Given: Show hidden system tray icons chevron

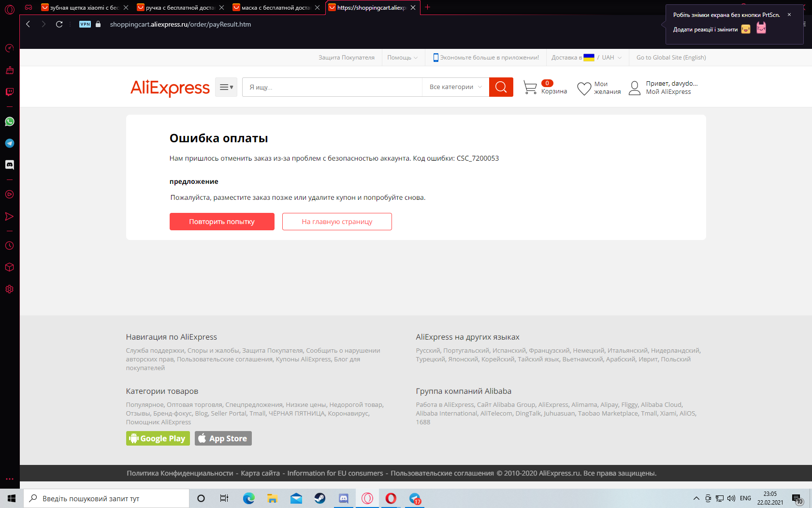Looking at the screenshot, I should (696, 498).
